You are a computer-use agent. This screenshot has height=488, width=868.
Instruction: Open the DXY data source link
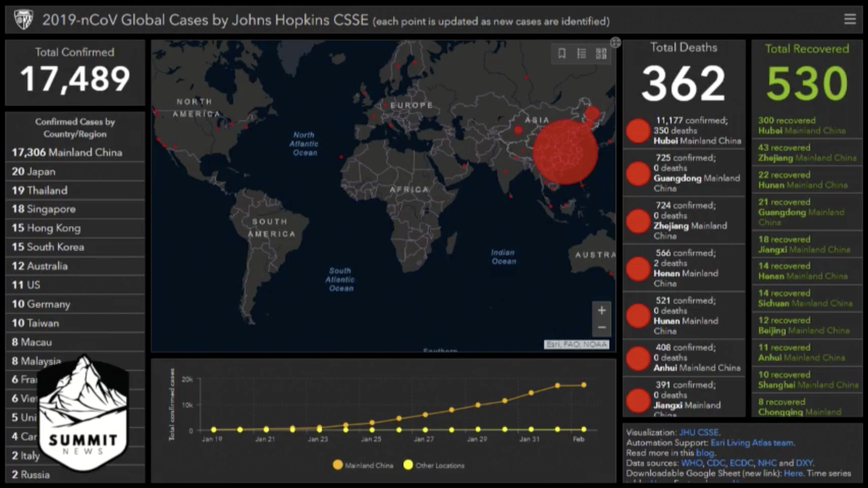(804, 463)
